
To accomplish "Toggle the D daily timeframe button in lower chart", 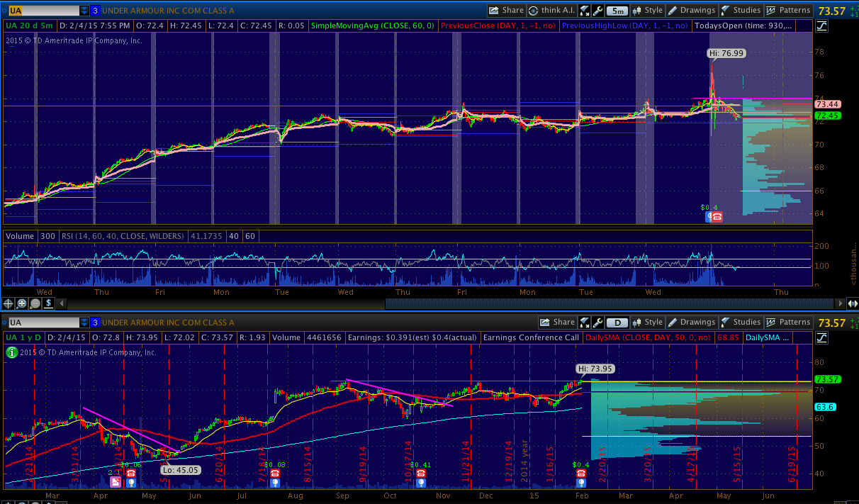I will pyautogui.click(x=617, y=323).
